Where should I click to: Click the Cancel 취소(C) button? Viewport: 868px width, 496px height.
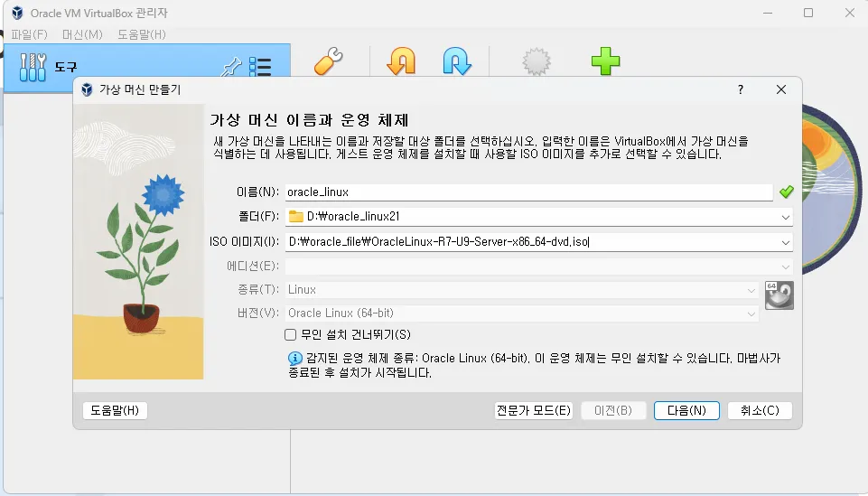point(760,410)
